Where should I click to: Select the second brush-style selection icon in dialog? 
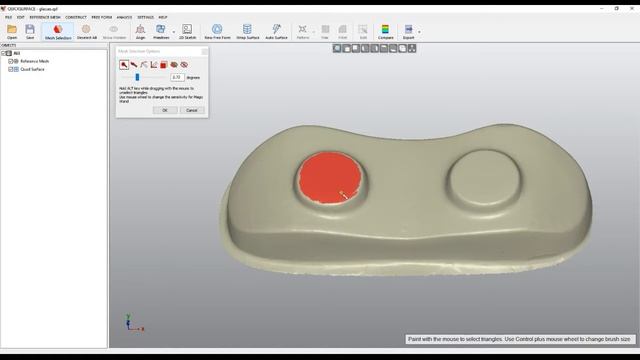coord(134,64)
